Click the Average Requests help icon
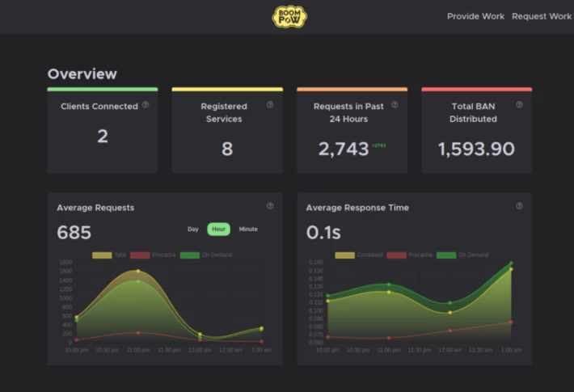The width and height of the screenshot is (574, 392). coord(270,206)
